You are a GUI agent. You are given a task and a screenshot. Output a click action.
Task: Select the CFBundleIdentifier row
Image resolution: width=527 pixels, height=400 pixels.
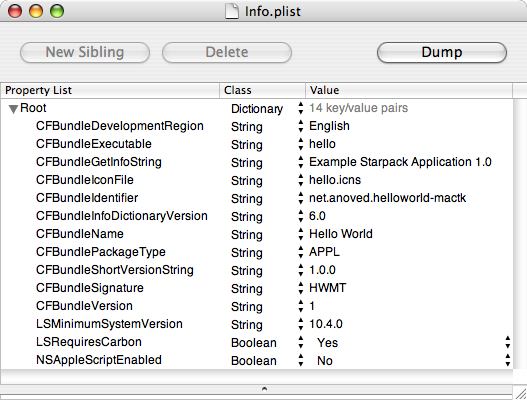pos(257,198)
